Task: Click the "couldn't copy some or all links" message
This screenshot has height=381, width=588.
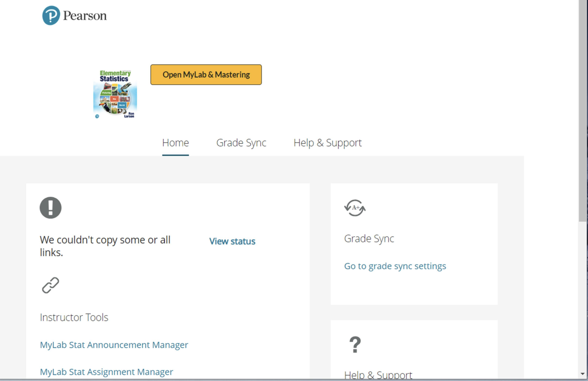Action: pos(105,246)
